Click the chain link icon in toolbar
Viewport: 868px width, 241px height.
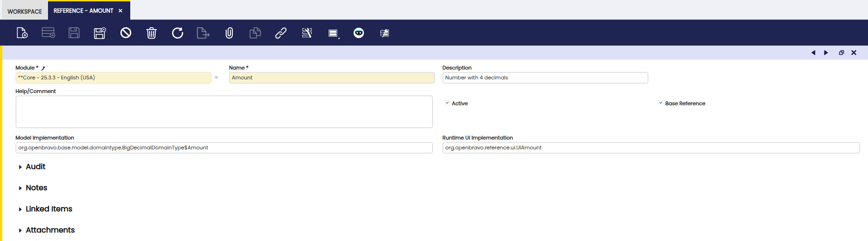(281, 33)
